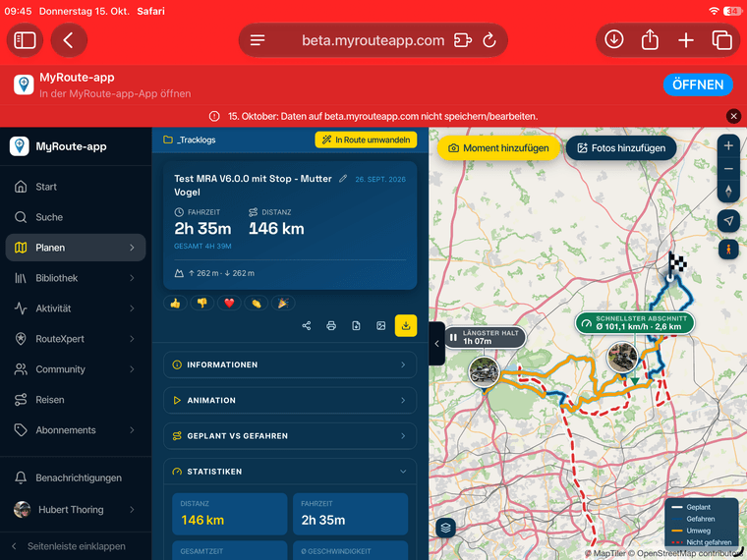
Task: Open Safari downloads
Action: (x=614, y=39)
